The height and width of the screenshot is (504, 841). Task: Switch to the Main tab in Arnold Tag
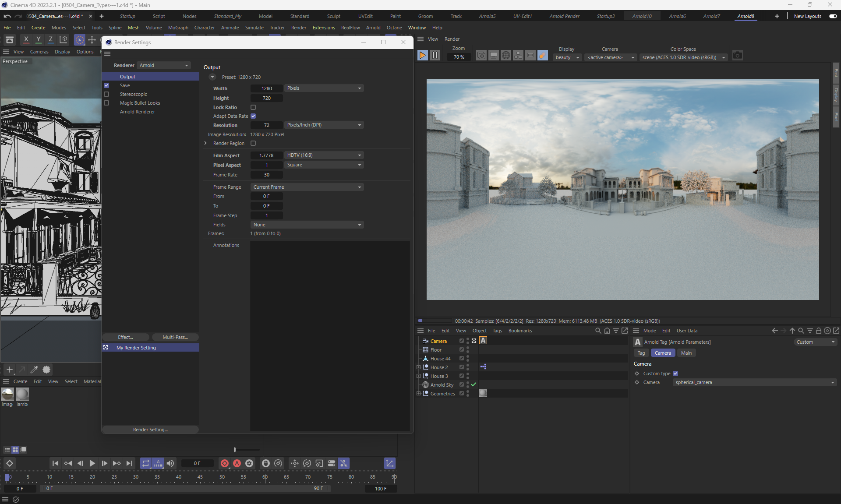[x=686, y=353]
